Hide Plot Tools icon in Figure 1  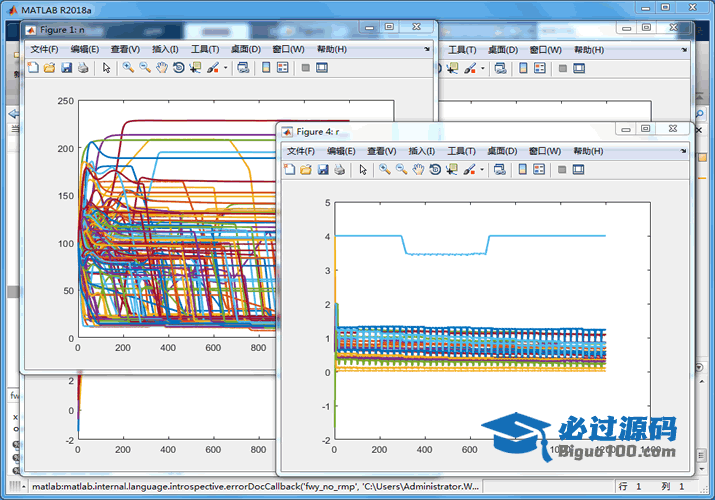pyautogui.click(x=306, y=68)
